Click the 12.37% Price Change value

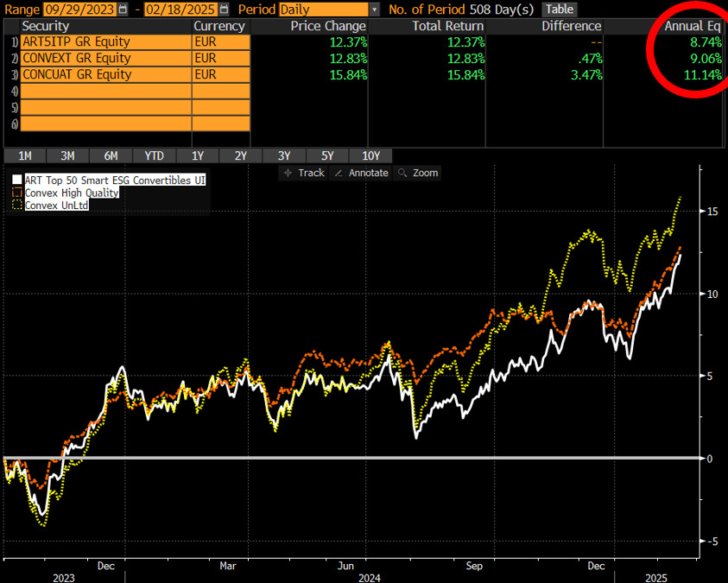pyautogui.click(x=348, y=42)
